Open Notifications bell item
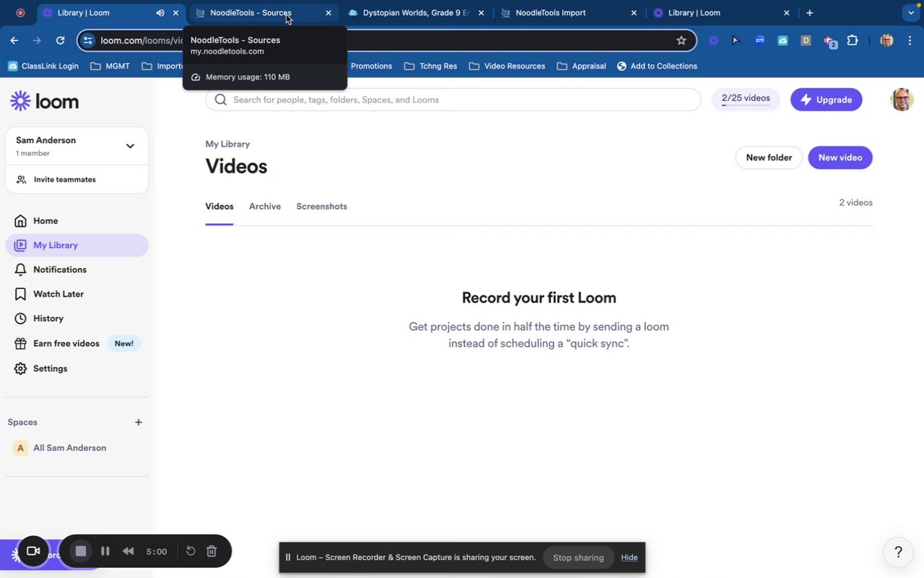Image resolution: width=924 pixels, height=578 pixels. (x=77, y=269)
